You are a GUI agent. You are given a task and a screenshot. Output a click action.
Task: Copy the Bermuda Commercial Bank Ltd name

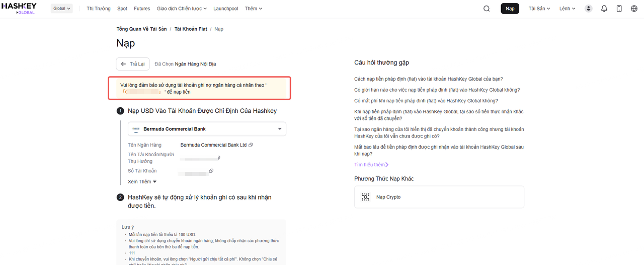tap(251, 145)
